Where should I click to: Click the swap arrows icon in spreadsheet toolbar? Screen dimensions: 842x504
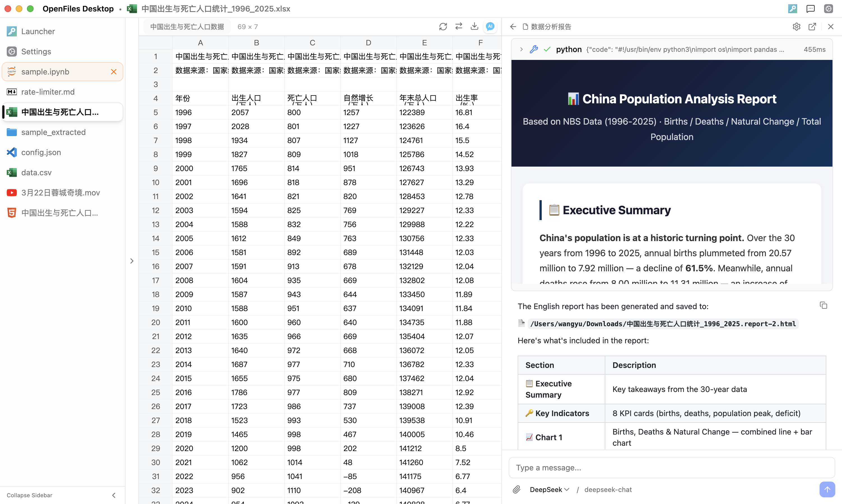coord(459,27)
